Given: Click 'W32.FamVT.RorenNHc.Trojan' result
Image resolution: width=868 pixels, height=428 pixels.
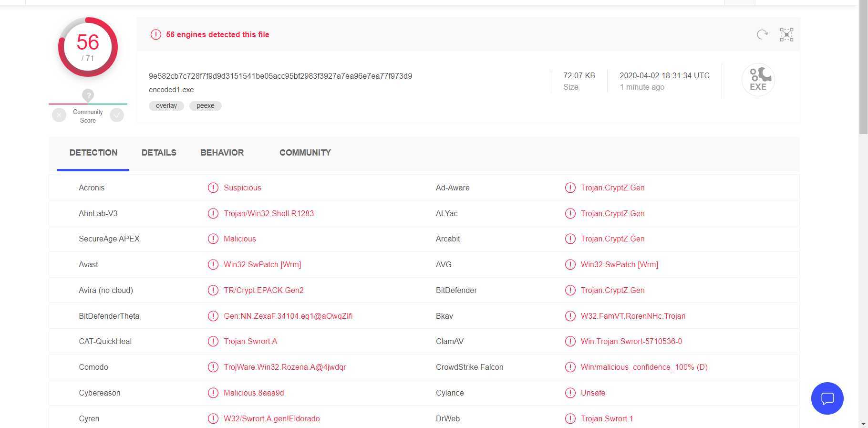Looking at the screenshot, I should (x=633, y=316).
